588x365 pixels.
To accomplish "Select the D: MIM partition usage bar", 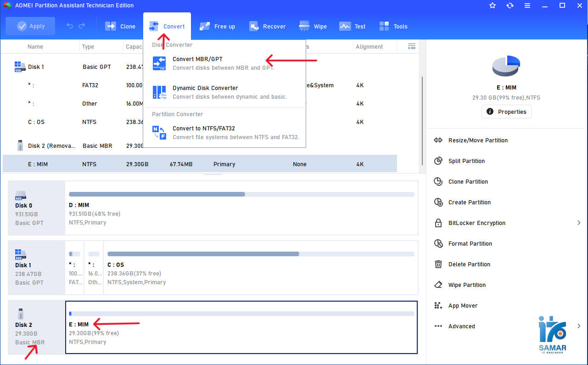I will 241,194.
